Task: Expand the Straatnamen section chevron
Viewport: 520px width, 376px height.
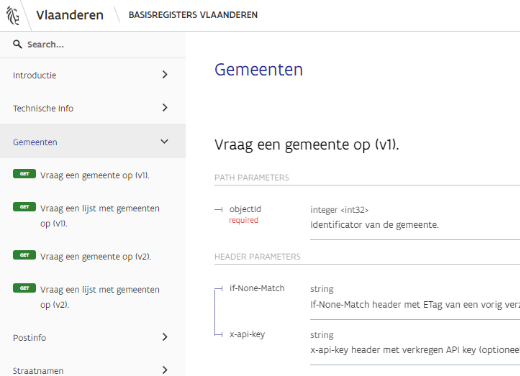Action: [x=165, y=370]
